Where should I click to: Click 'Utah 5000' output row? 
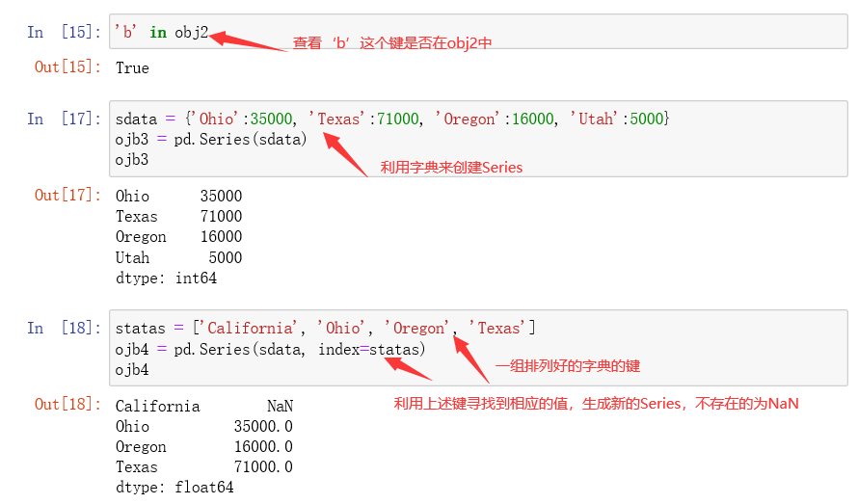pyautogui.click(x=178, y=257)
